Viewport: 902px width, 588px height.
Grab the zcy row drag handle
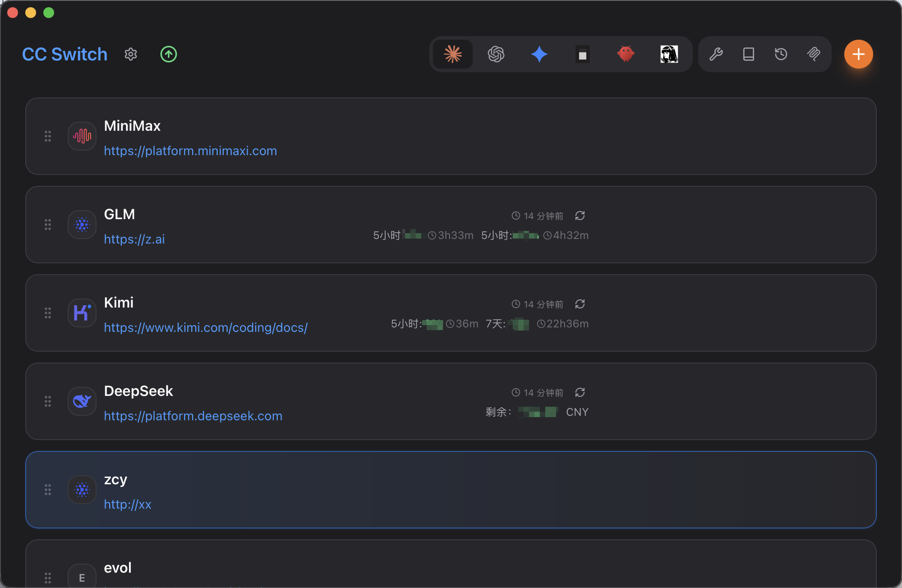point(48,490)
